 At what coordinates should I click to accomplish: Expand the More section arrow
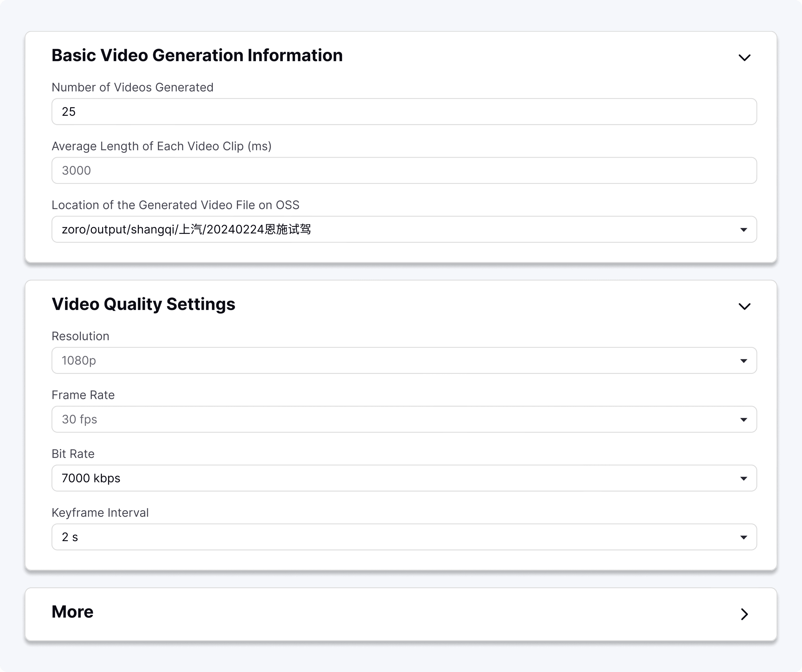(x=744, y=614)
